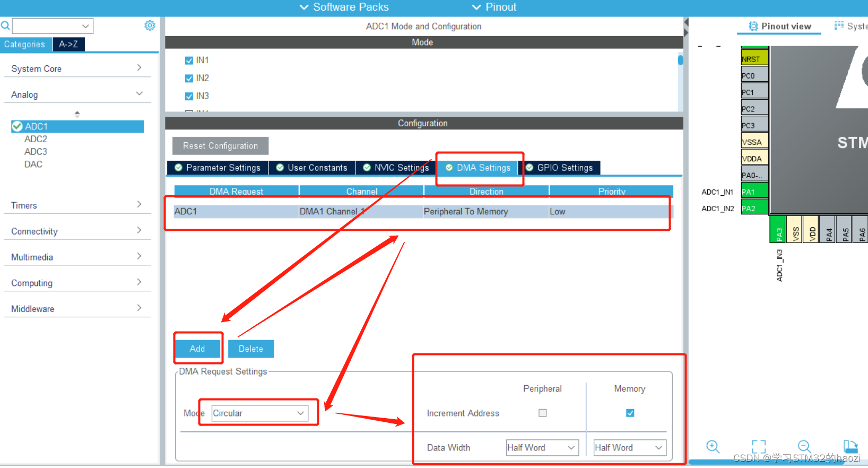Click the Low priority cell
The width and height of the screenshot is (868, 468).
pos(611,211)
